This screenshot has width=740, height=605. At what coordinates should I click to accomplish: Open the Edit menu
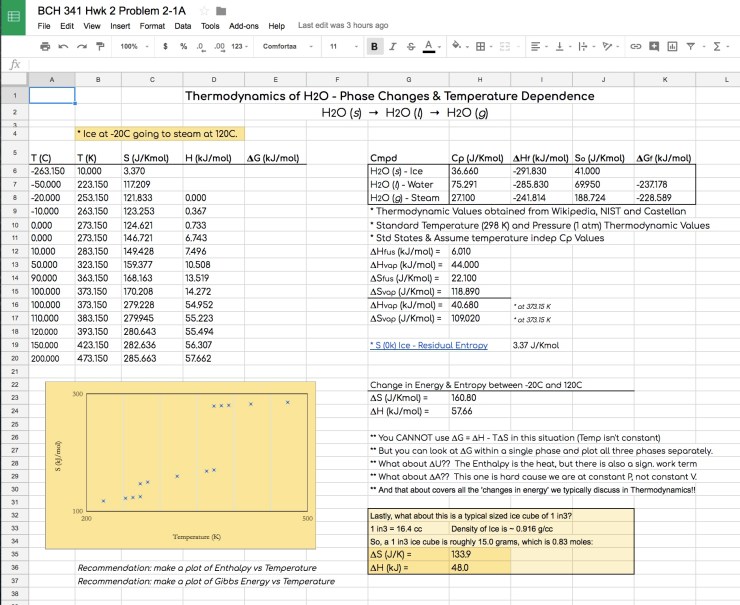click(67, 26)
